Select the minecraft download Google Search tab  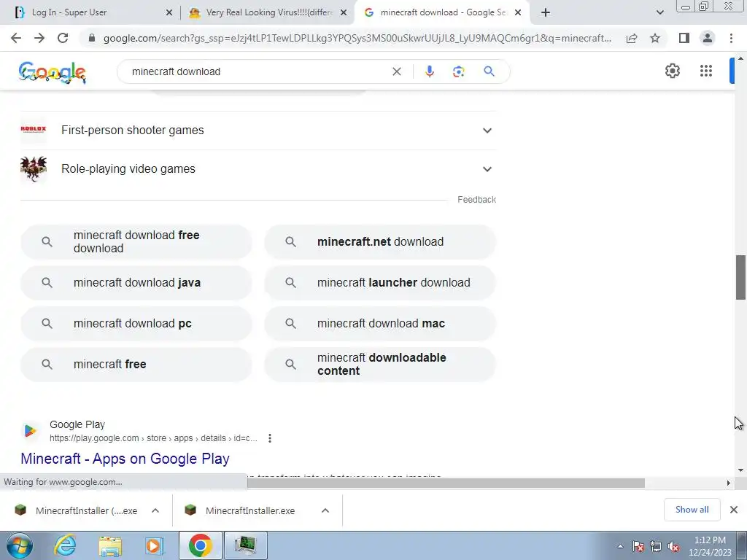pos(441,12)
